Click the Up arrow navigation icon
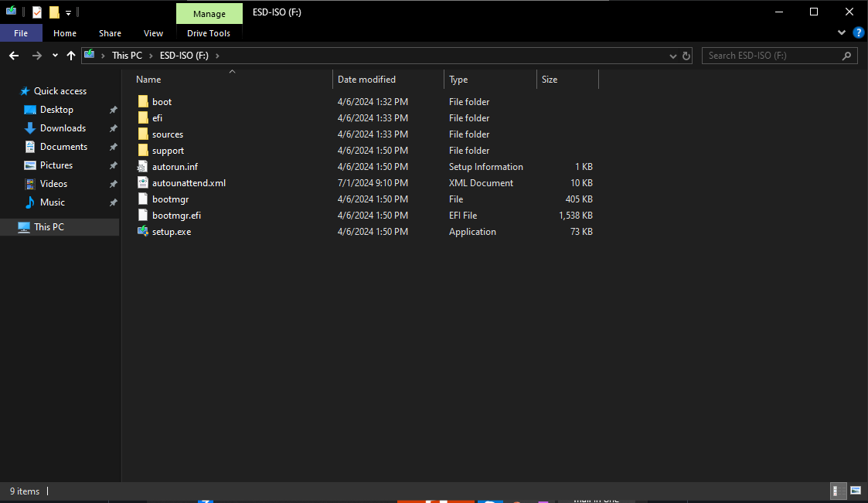 [71, 56]
